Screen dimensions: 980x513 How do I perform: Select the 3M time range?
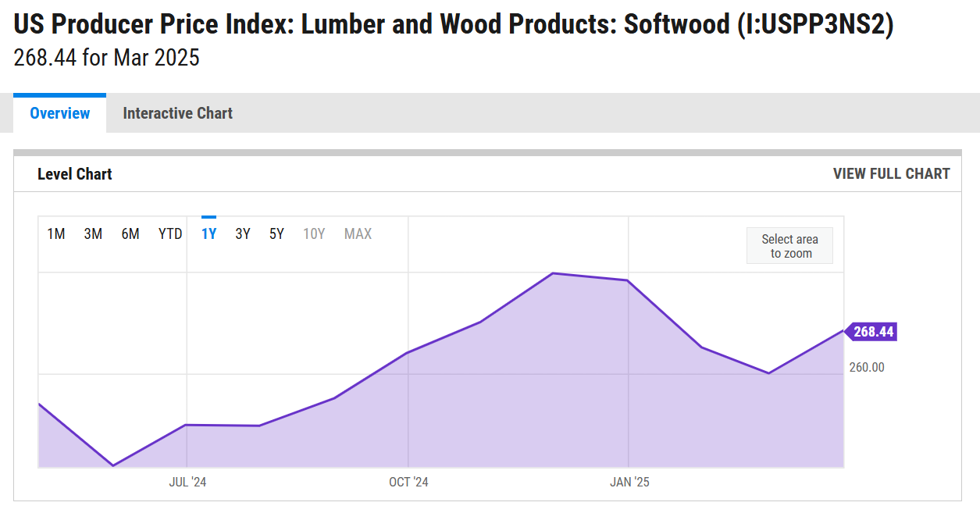[93, 233]
